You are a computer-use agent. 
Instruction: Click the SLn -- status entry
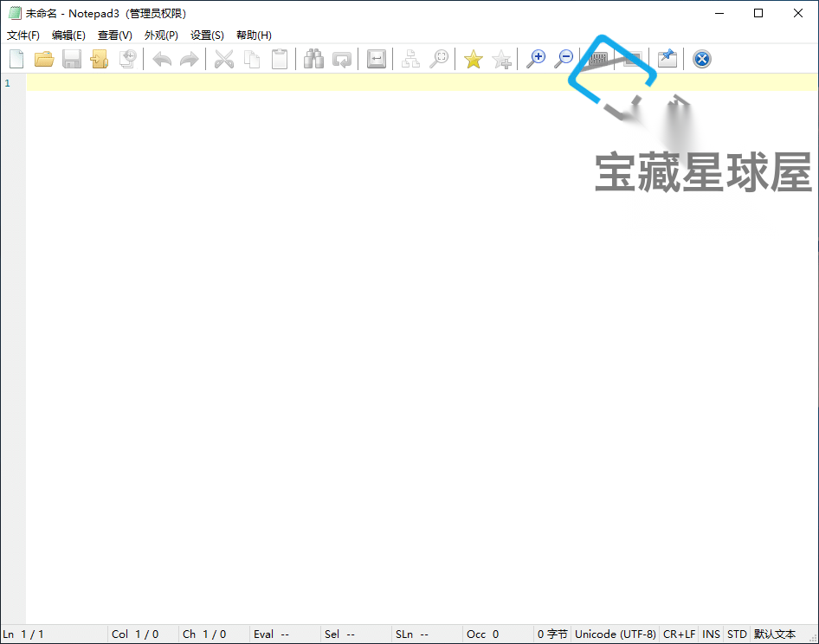coord(411,634)
